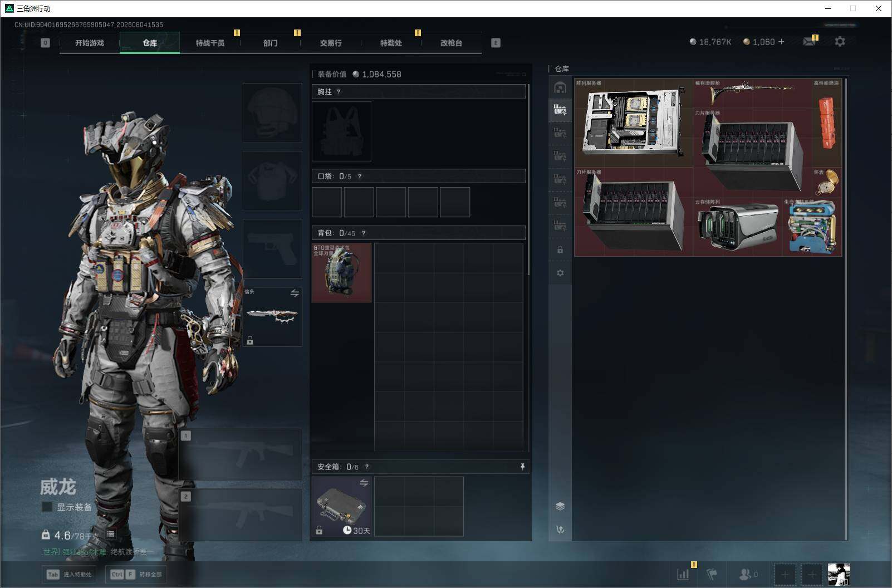
Task: Select the 云存储阵列 item
Action: pyautogui.click(x=738, y=227)
